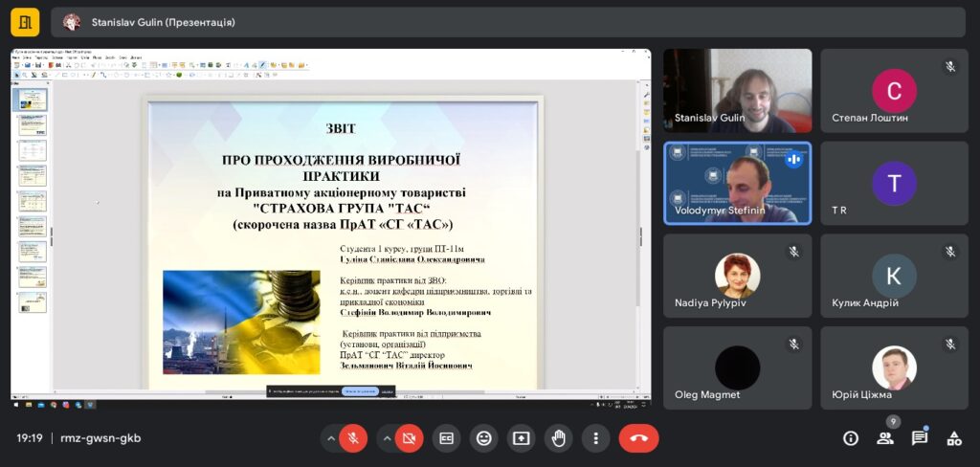Viewport: 980px width, 467px height.
Task: Open the three-dot more options menu
Action: click(x=595, y=438)
